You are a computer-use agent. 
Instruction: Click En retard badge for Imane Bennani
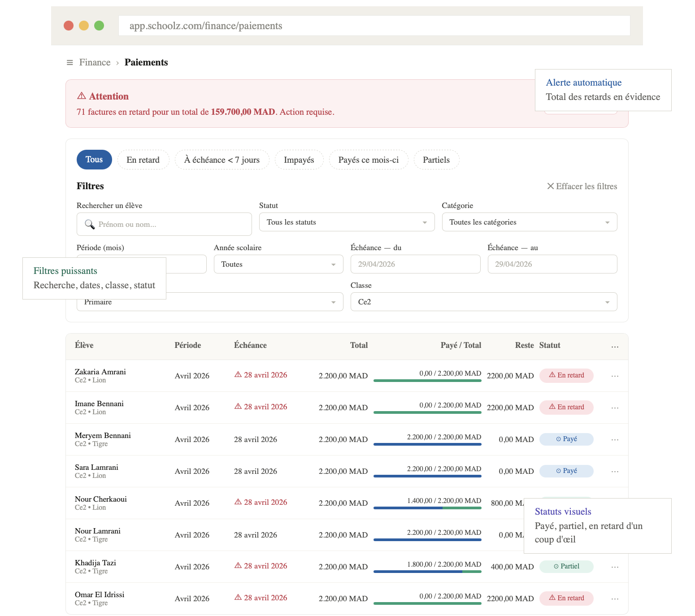566,407
